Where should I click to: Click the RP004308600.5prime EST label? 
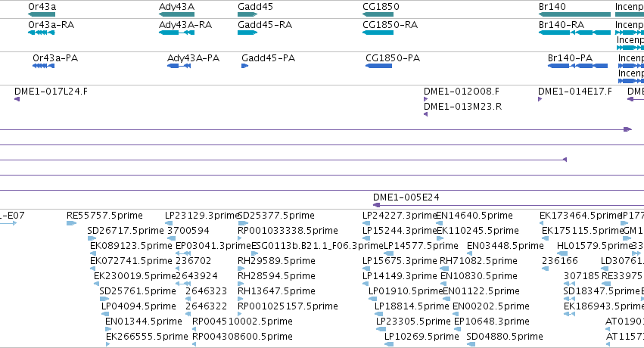[242, 337]
